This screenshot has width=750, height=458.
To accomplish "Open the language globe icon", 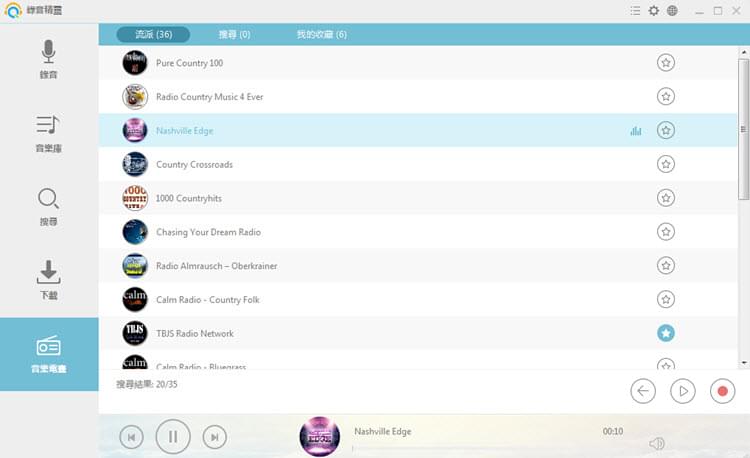I will tap(672, 11).
